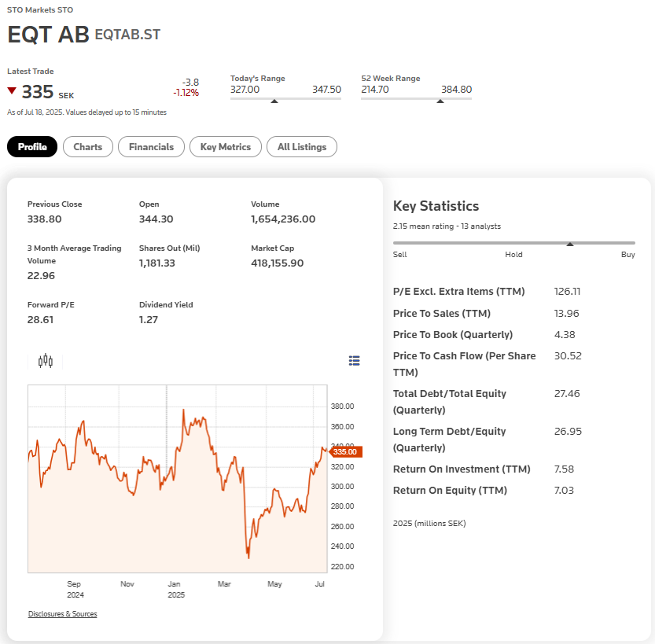Viewport: 655px width, 644px height.
Task: Click Long Term Debt/Equity value 26.95
Action: (568, 432)
